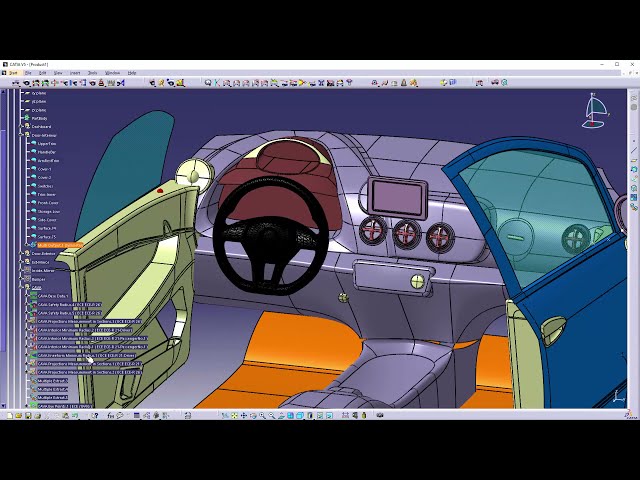Click the Normal View icon
Screen dimensions: 640x480
(281, 416)
